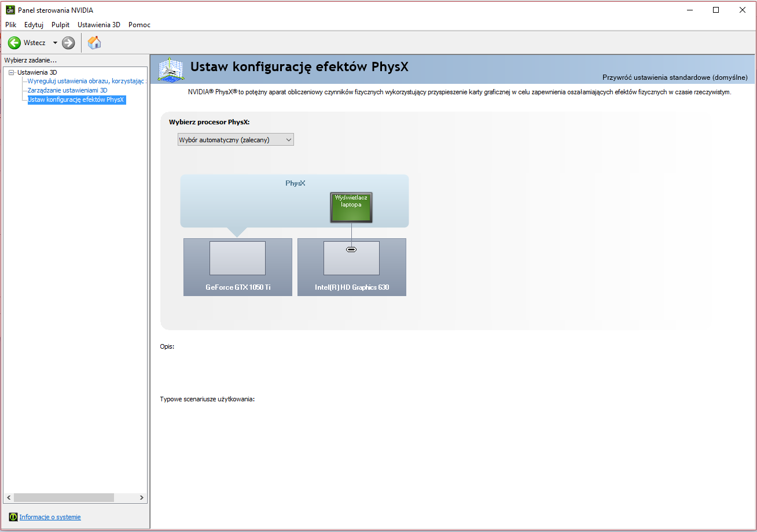The height and width of the screenshot is (532, 757).
Task: Click the page title Ustaw konfigurację efektów PhysX
Action: 299,67
